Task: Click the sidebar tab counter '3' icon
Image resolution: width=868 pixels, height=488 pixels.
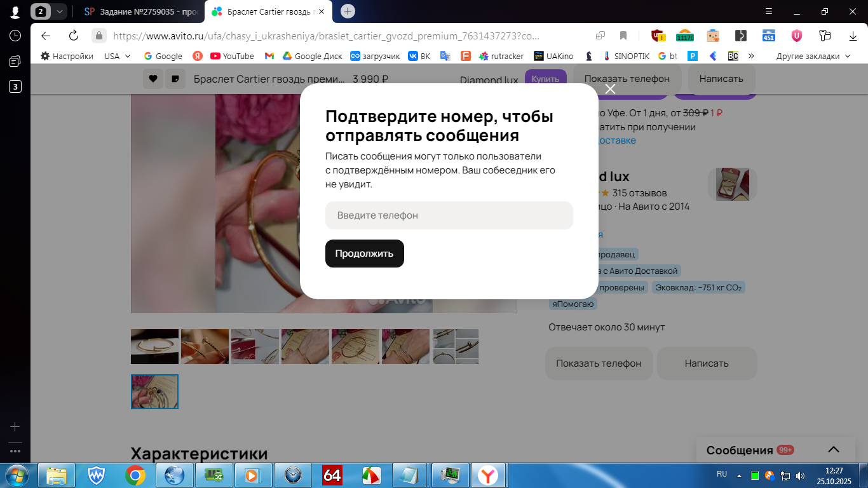Action: pyautogui.click(x=15, y=86)
